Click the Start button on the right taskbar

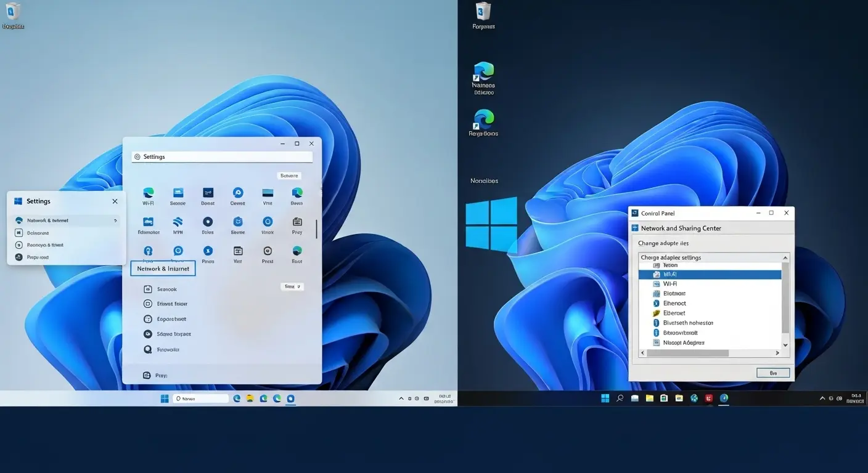605,398
